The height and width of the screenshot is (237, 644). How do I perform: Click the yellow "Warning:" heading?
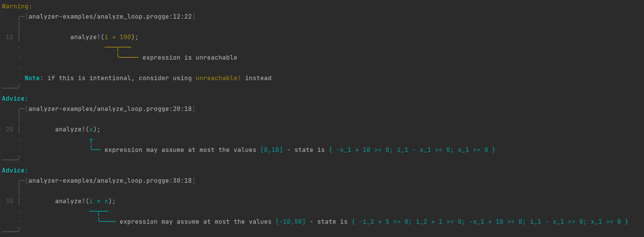point(17,6)
